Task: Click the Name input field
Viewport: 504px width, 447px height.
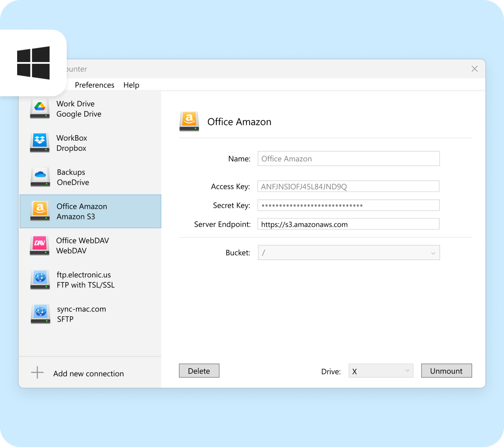Action: 348,159
